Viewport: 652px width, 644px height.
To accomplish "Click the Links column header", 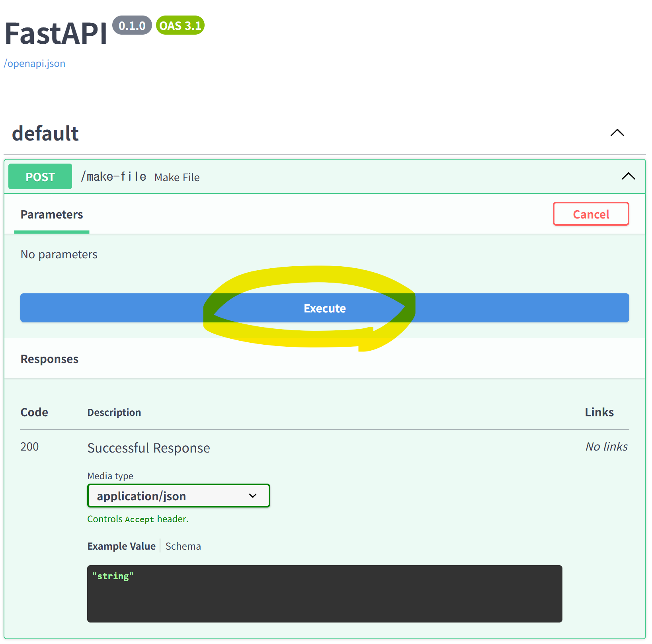I will (599, 412).
